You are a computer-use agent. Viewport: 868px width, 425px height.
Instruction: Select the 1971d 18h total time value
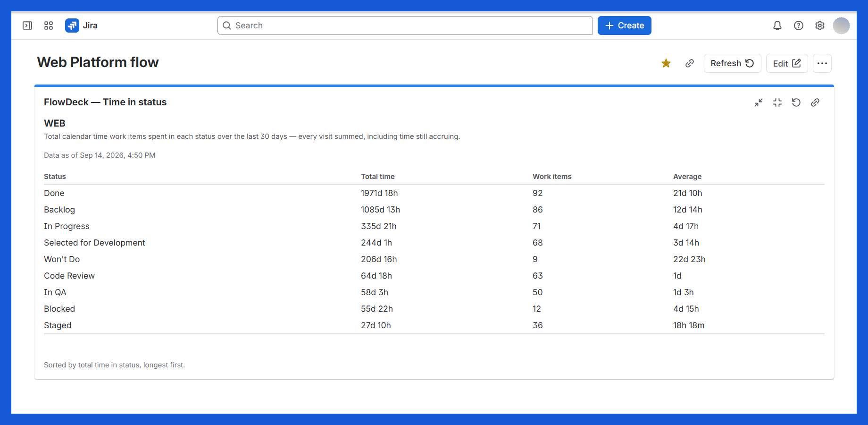[x=379, y=193]
